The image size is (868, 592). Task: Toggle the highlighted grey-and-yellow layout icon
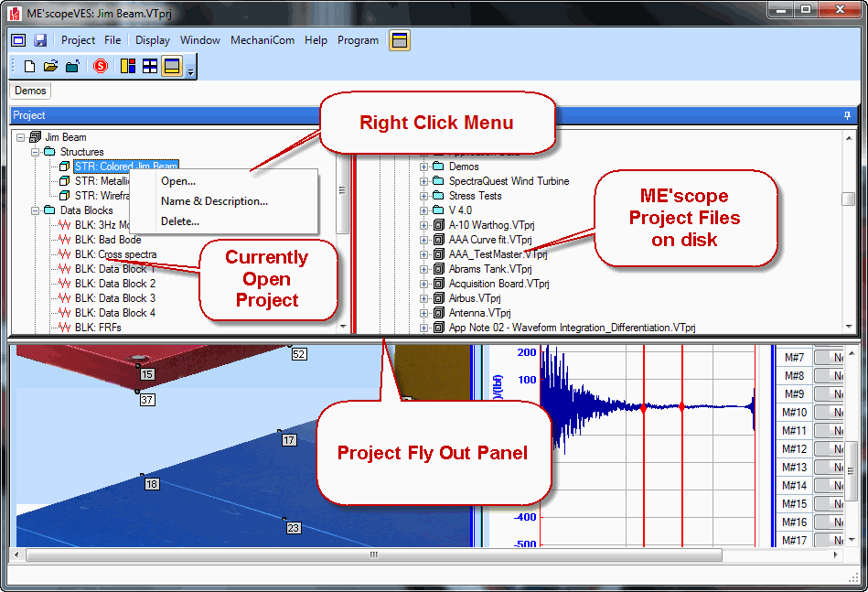[x=172, y=67]
